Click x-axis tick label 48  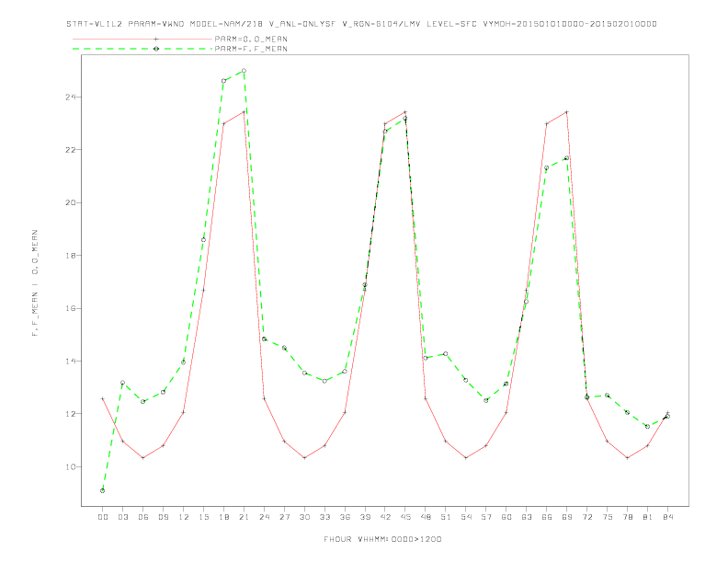tap(426, 517)
